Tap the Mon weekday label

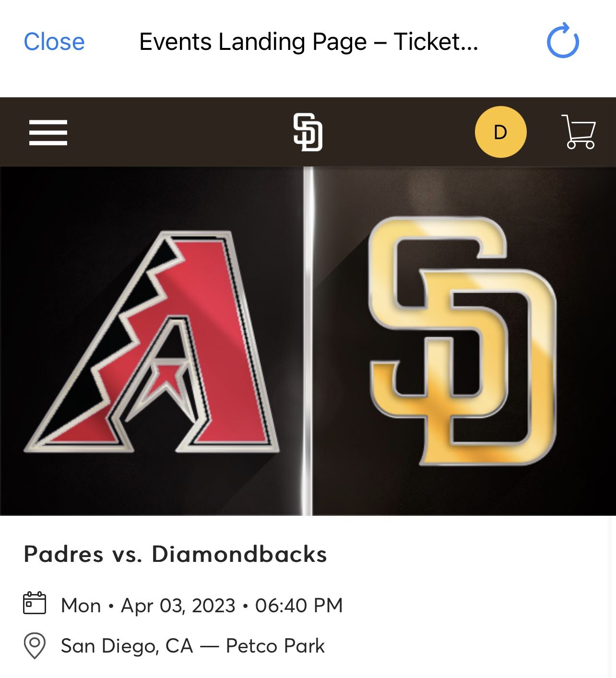pos(81,606)
